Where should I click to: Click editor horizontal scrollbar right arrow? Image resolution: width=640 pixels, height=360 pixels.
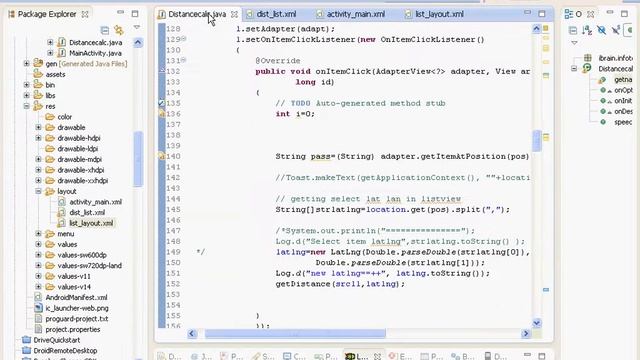click(526, 333)
